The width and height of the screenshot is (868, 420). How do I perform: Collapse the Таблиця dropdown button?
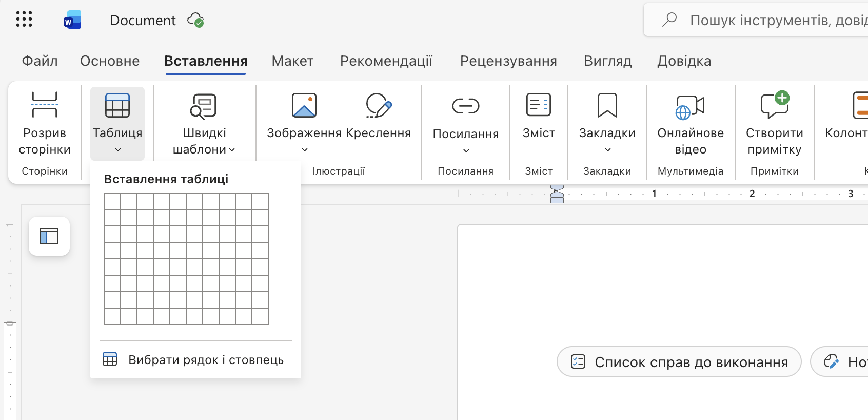pos(117,124)
